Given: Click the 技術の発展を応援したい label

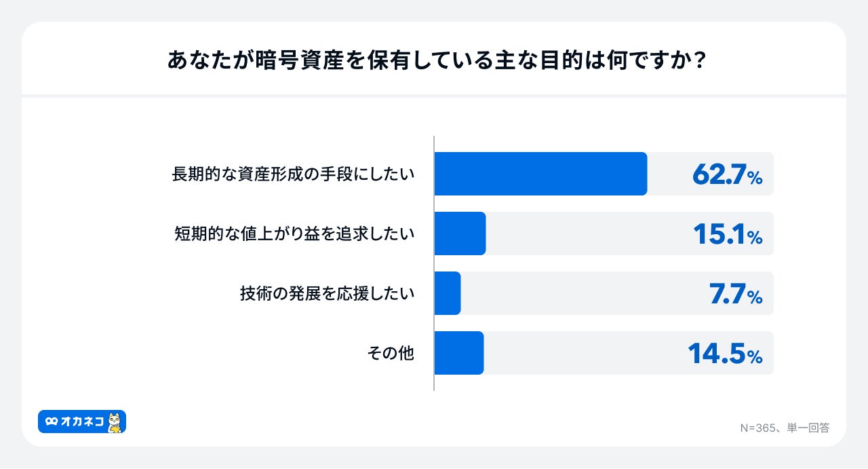Looking at the screenshot, I should (x=327, y=294).
